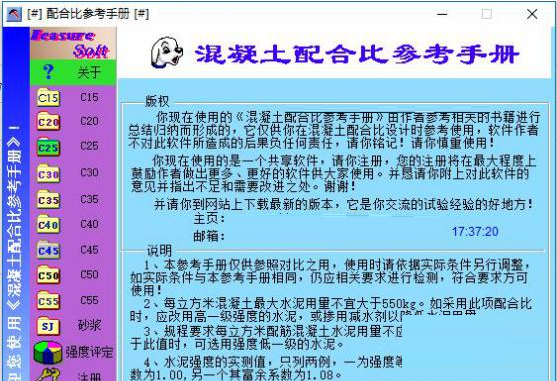Click the green C25 folder icon

click(x=48, y=147)
